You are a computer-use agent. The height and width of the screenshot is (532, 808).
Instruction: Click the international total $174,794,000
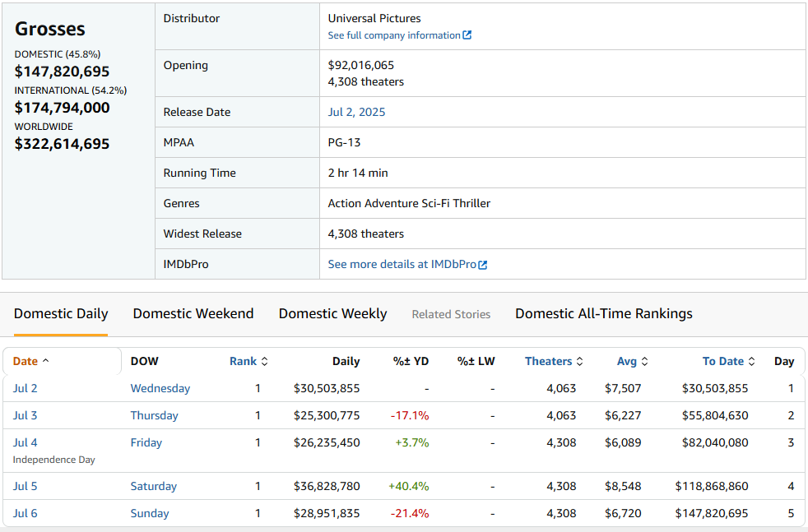tap(62, 107)
